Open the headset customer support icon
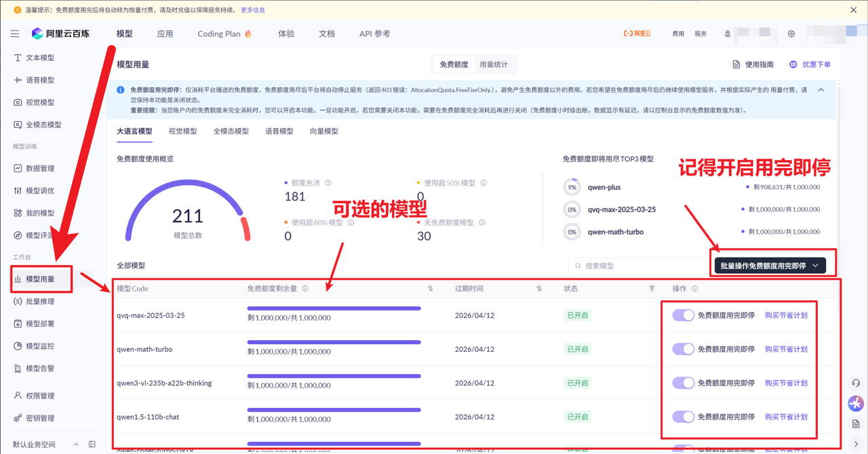 (x=856, y=383)
